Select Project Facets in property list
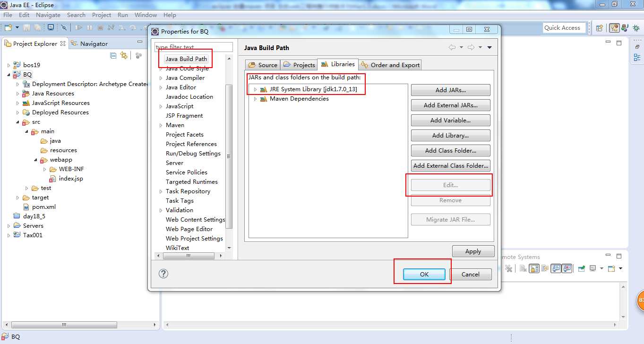Image resolution: width=644 pixels, height=344 pixels. pos(185,135)
